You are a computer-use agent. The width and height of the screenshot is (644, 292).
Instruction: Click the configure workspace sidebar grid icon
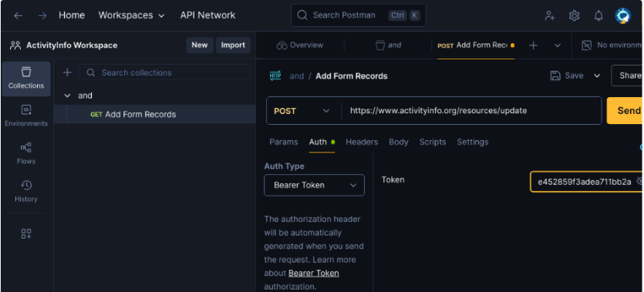pos(26,233)
